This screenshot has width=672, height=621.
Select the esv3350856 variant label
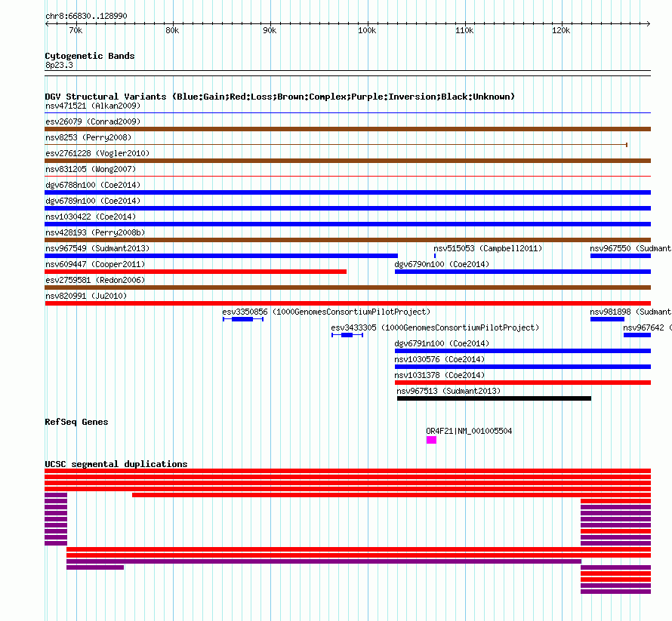(x=326, y=312)
